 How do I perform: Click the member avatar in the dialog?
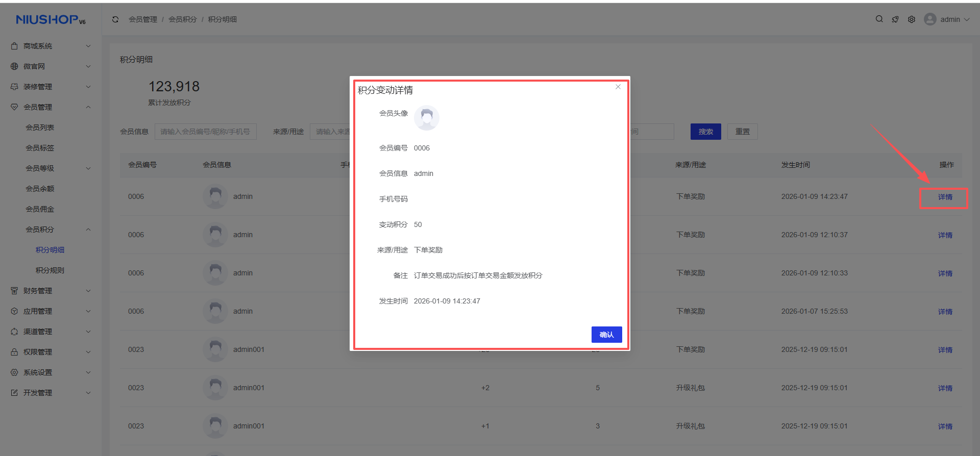point(426,118)
